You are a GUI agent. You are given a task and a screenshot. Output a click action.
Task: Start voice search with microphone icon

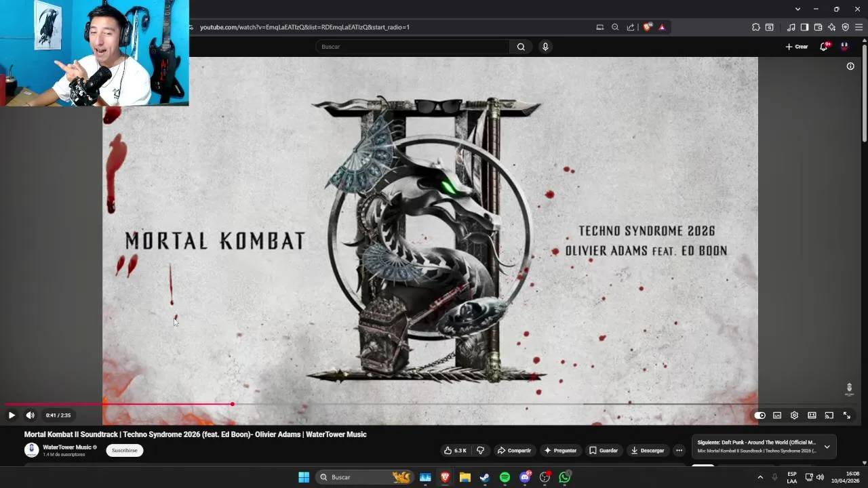545,47
